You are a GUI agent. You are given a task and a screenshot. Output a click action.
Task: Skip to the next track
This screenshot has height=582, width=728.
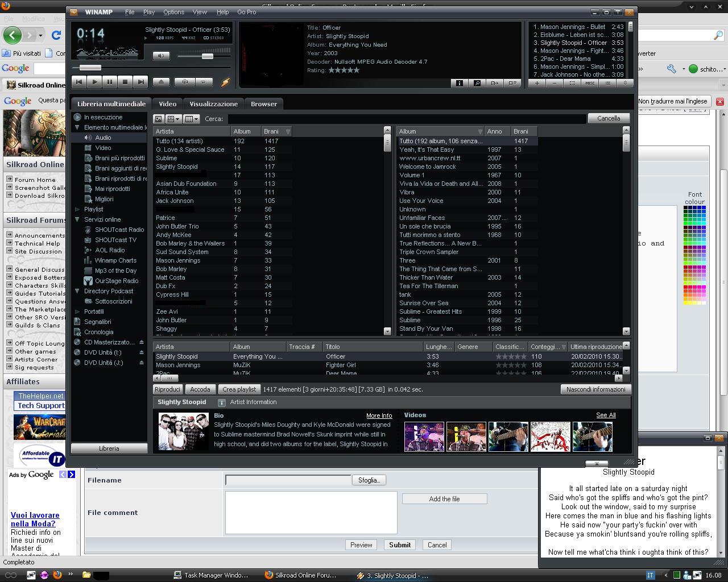click(140, 82)
